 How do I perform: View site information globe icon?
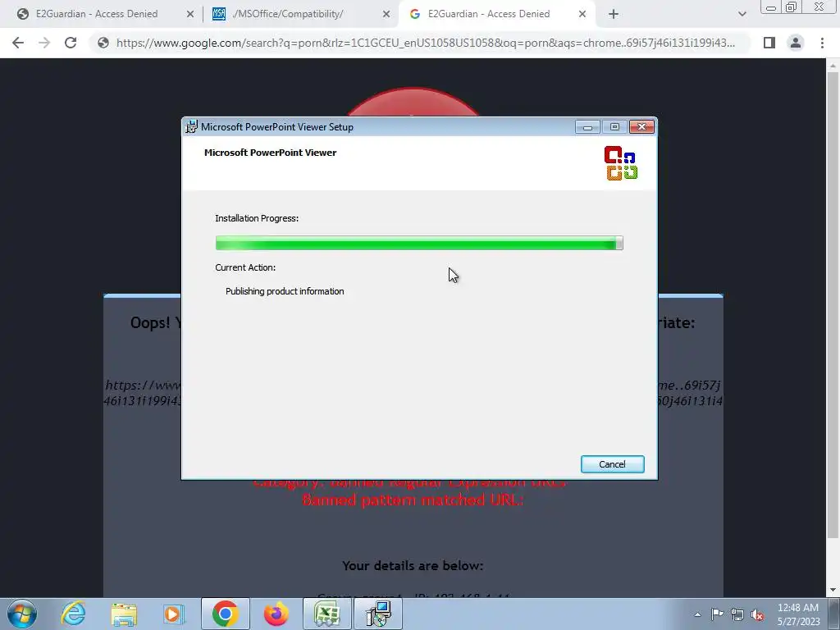pos(103,43)
